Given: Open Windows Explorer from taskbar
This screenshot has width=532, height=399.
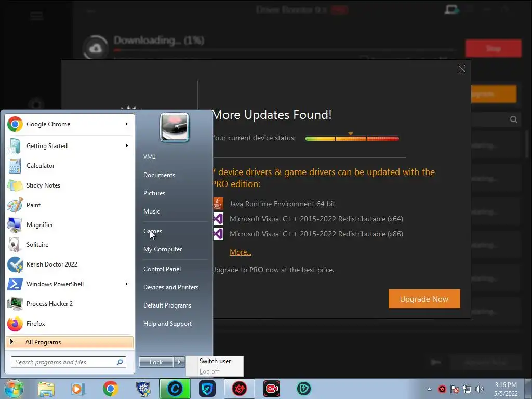Looking at the screenshot, I should click(x=46, y=389).
